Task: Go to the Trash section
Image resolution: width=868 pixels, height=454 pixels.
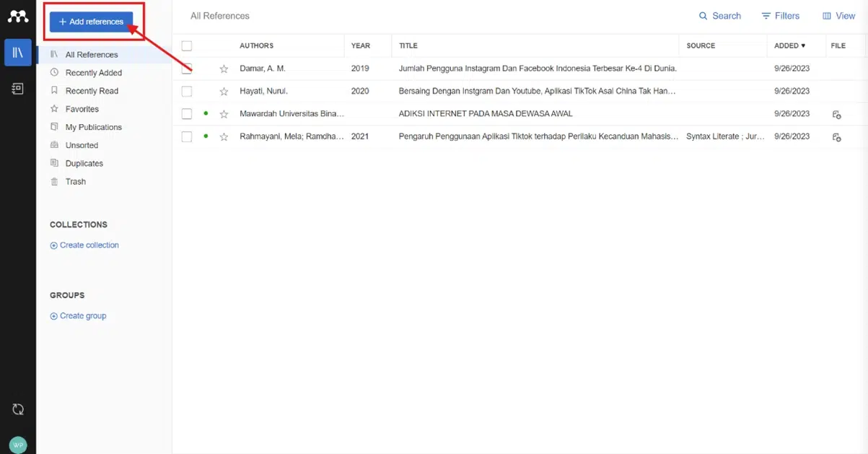Action: pyautogui.click(x=74, y=181)
